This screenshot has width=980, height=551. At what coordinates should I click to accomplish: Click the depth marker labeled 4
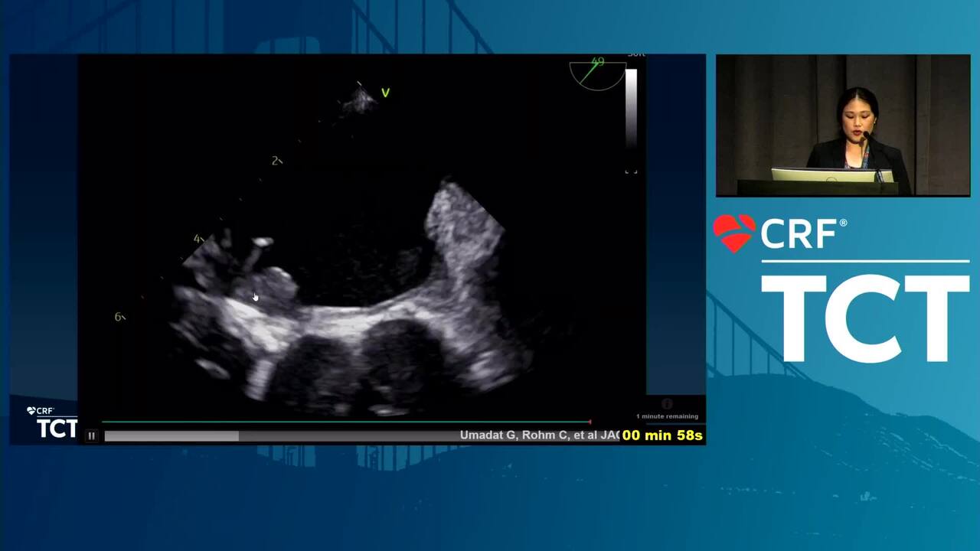pyautogui.click(x=198, y=239)
